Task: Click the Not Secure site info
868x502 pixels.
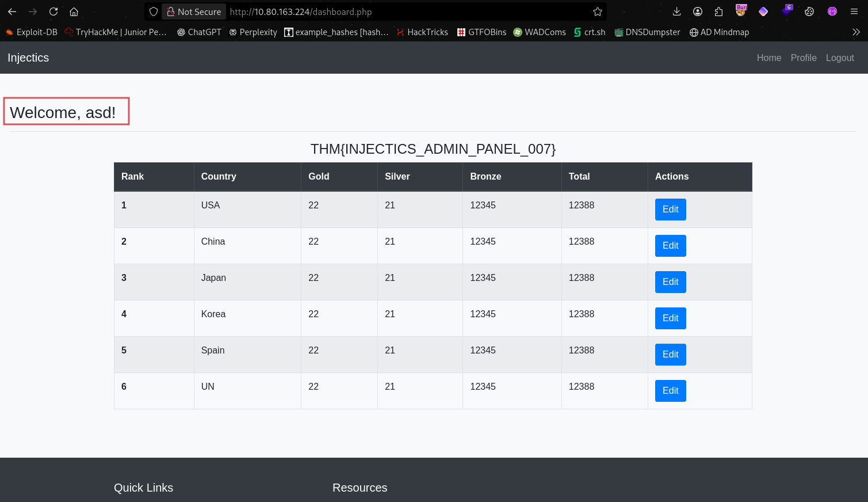Action: click(x=194, y=12)
